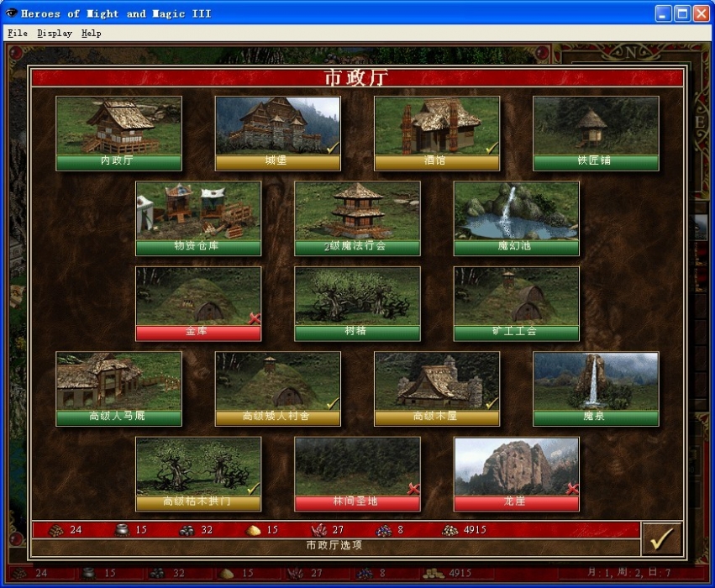715x588 pixels.
Task: Close the Heroes of Might and Magic III window
Action: [702, 13]
